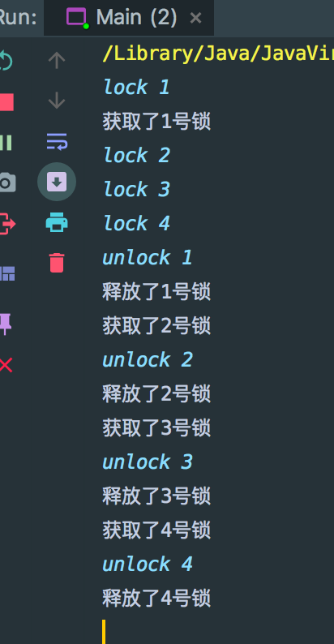Click the Rerun icon in Run panel
The image size is (334, 644).
(x=6, y=60)
